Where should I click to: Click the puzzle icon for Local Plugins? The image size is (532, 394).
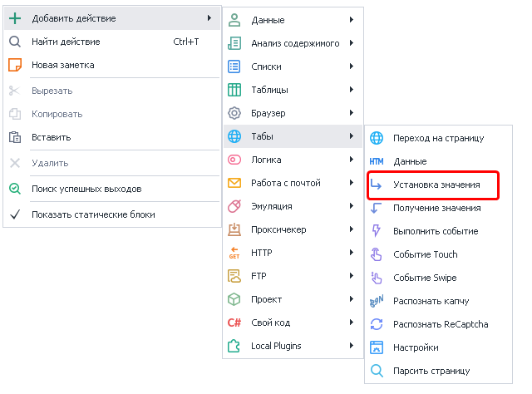pos(234,346)
